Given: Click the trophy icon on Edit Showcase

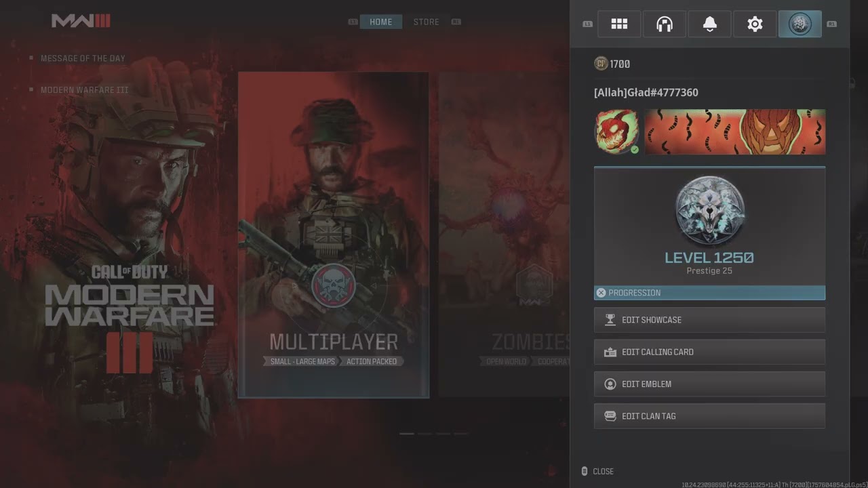Looking at the screenshot, I should tap(610, 320).
